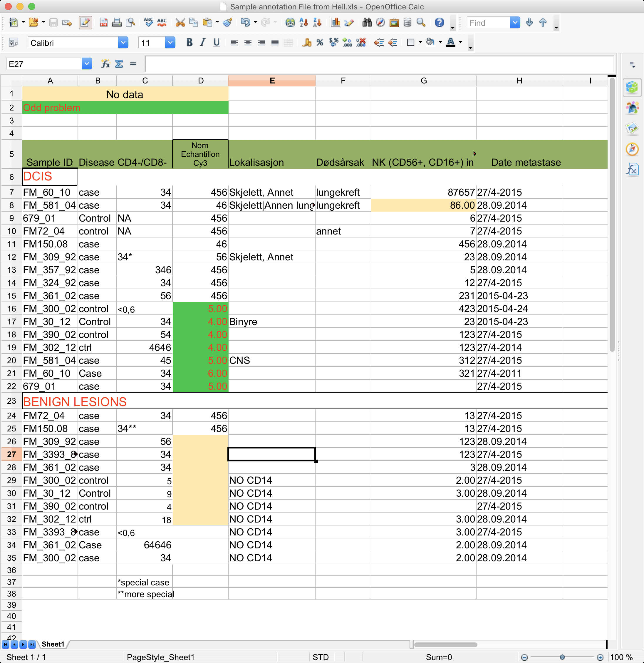The width and height of the screenshot is (644, 663).
Task: Toggle italic formatting
Action: pyautogui.click(x=202, y=42)
